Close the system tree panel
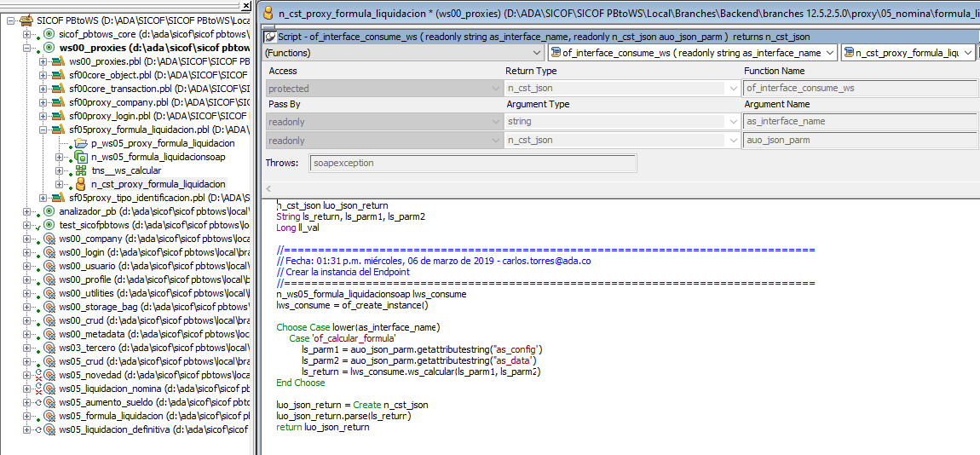Screen dimensions: 980x455 click(x=245, y=5)
